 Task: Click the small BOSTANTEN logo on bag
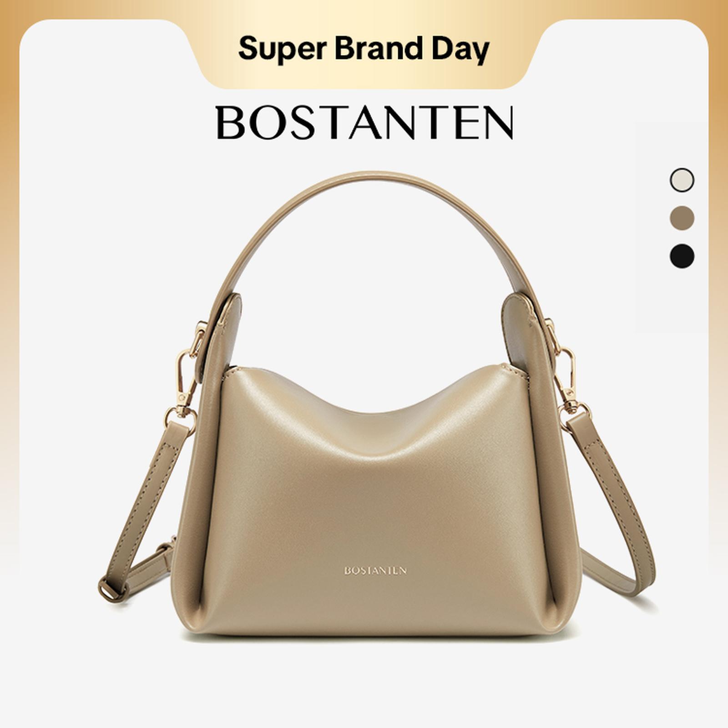tap(375, 571)
